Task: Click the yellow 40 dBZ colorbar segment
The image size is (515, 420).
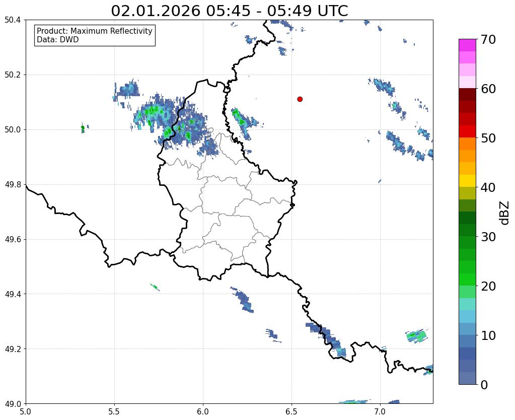Action: click(467, 181)
